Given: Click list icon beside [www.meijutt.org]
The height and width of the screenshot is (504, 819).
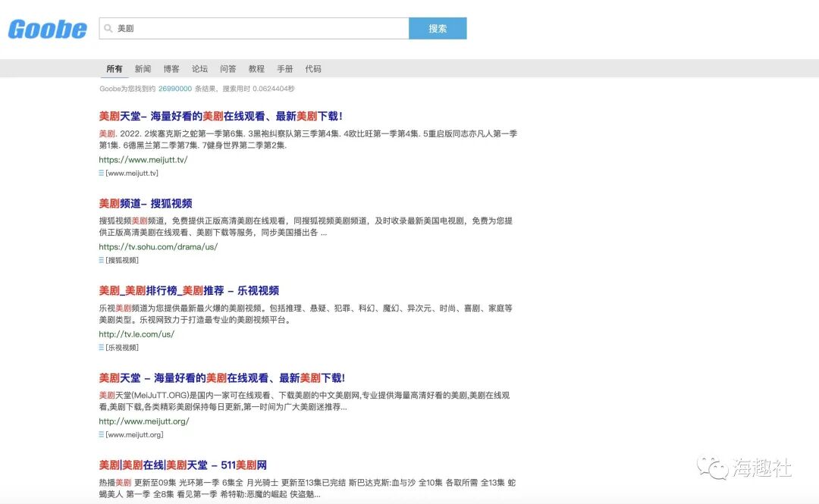Looking at the screenshot, I should point(102,434).
